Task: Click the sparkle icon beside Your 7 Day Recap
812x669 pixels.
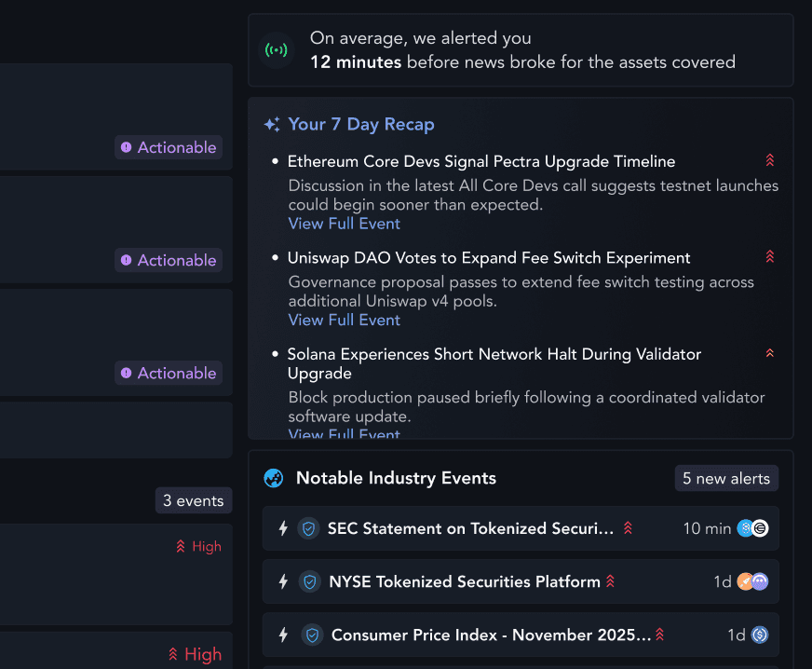Action: click(272, 124)
